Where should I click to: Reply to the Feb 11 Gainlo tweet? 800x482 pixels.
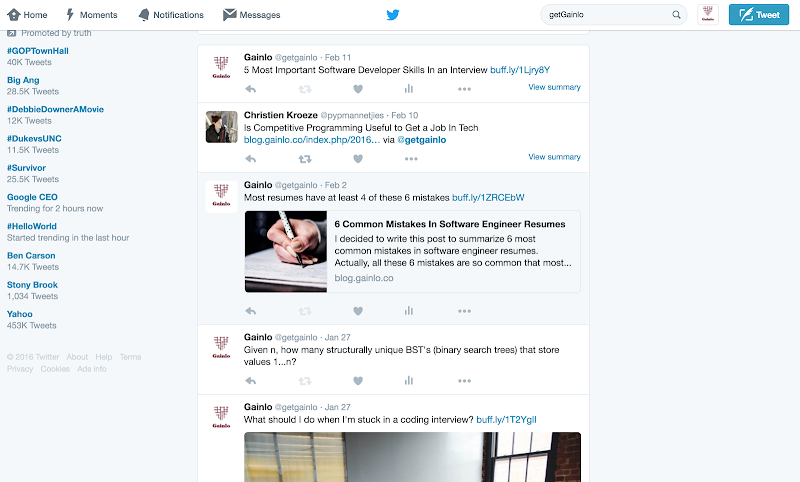click(x=251, y=89)
